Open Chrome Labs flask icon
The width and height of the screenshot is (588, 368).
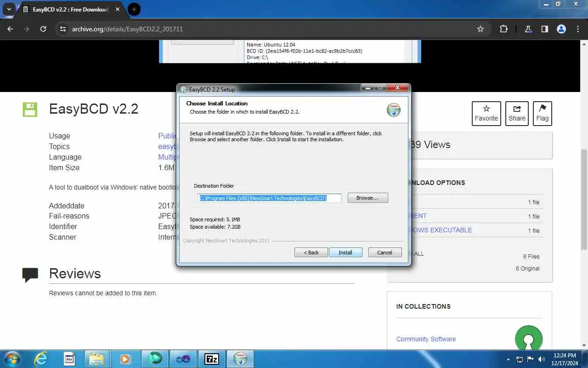pyautogui.click(x=528, y=29)
